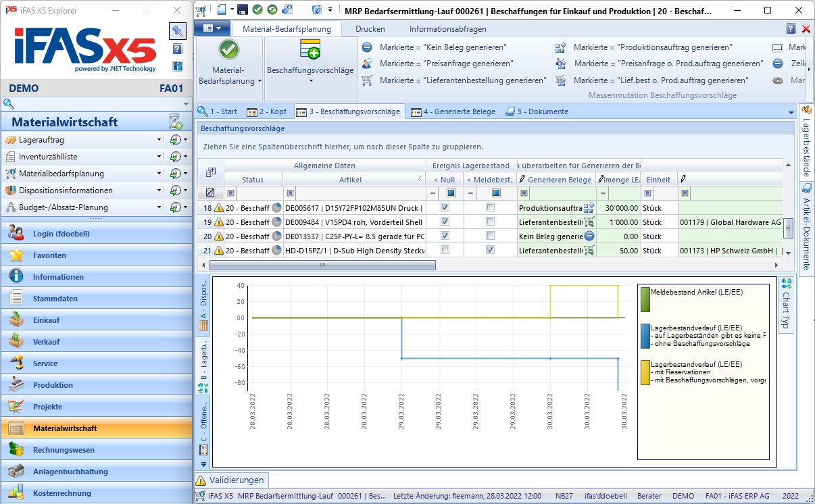Click the grid column chooser icon
Image resolution: width=815 pixels, height=504 pixels.
click(x=210, y=172)
